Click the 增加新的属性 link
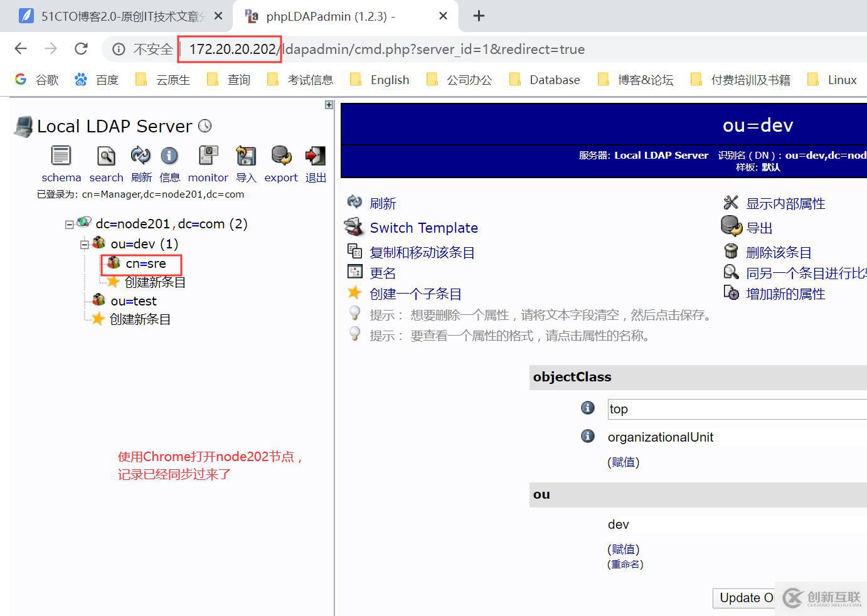 [x=785, y=294]
